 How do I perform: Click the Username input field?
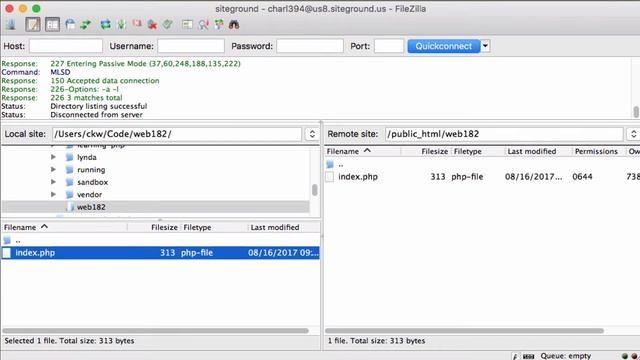click(x=191, y=46)
